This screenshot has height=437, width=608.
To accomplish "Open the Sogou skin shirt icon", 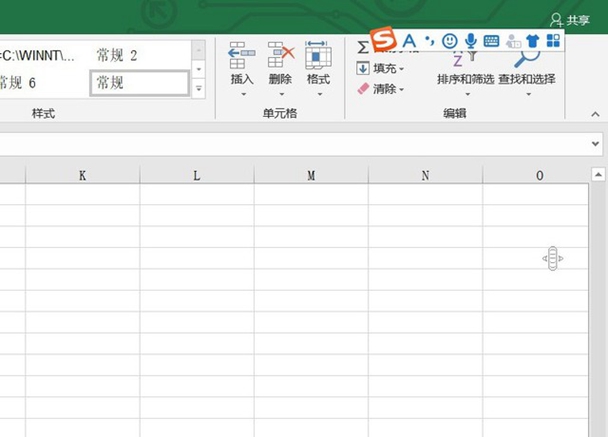I will point(532,41).
